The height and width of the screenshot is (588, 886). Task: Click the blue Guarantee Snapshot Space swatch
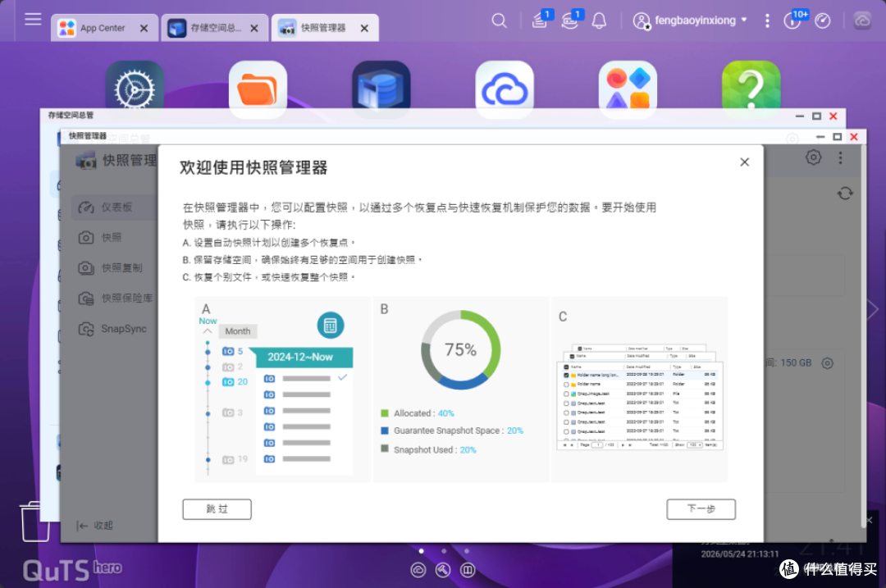click(x=385, y=431)
